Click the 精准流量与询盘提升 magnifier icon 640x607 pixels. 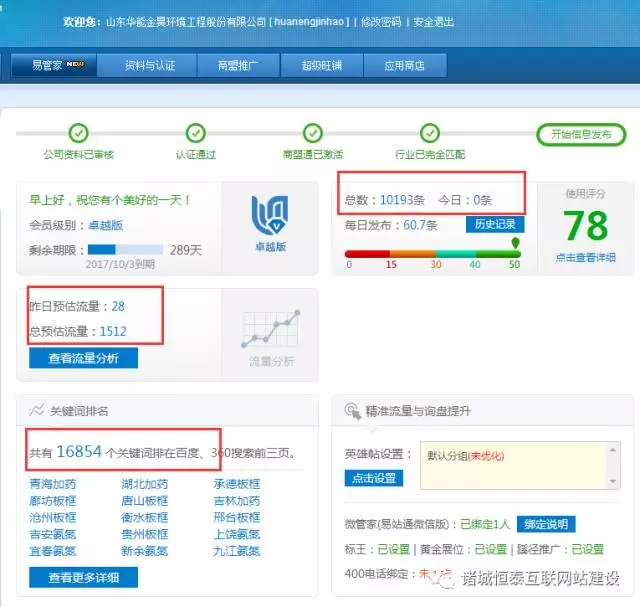(352, 410)
